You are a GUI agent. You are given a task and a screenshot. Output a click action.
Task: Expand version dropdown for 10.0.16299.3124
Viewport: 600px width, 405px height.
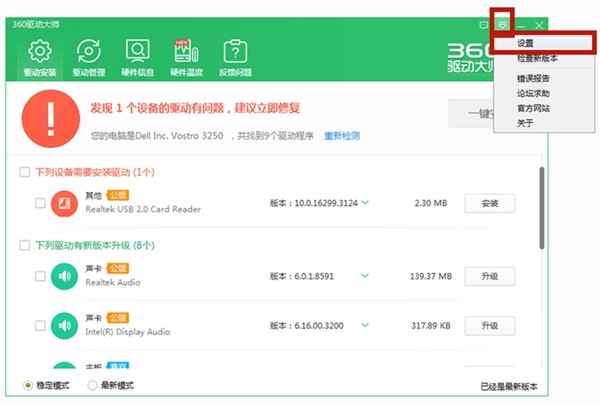pyautogui.click(x=365, y=202)
